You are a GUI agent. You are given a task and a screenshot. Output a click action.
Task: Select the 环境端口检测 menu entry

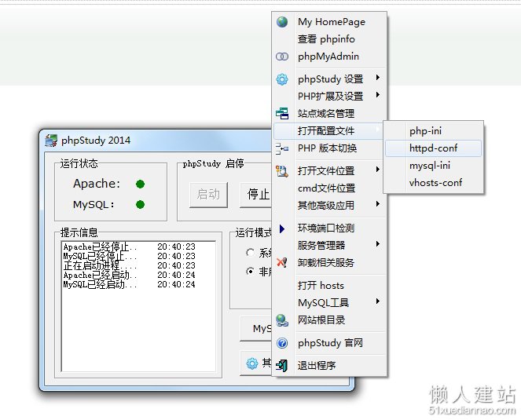point(329,228)
